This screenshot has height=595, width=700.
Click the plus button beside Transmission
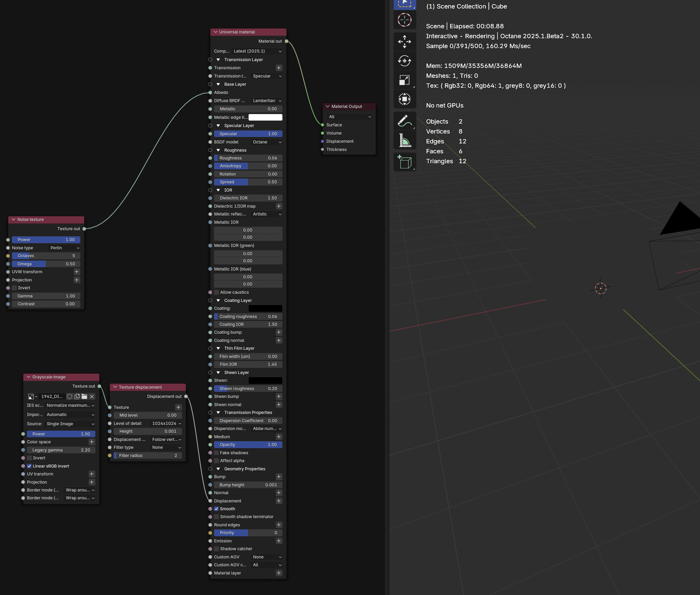(279, 68)
